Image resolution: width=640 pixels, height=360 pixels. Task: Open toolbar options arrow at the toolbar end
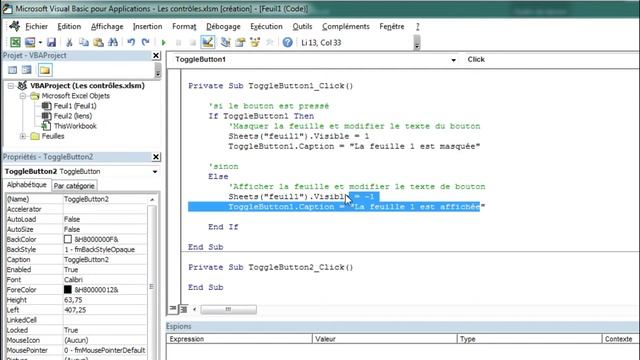(417, 43)
